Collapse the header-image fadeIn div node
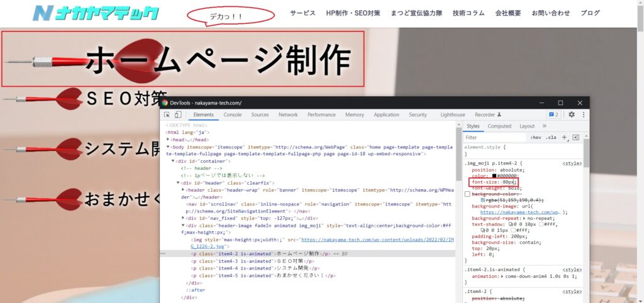The height and width of the screenshot is (303, 644). click(x=183, y=226)
